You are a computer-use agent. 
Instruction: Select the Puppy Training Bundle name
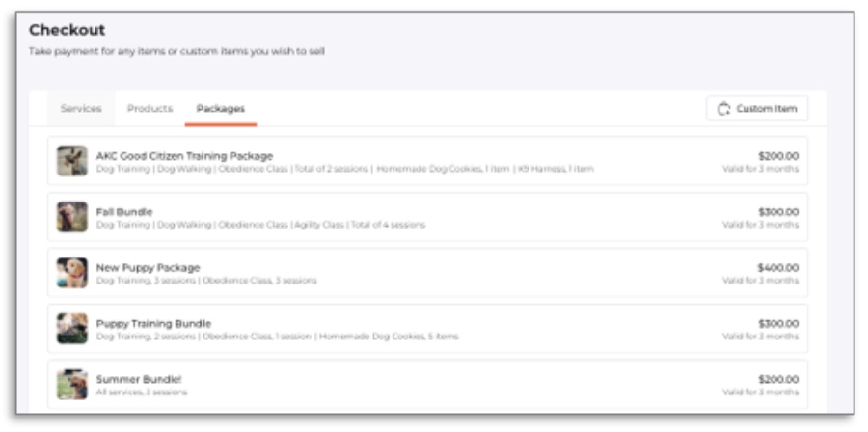click(153, 323)
